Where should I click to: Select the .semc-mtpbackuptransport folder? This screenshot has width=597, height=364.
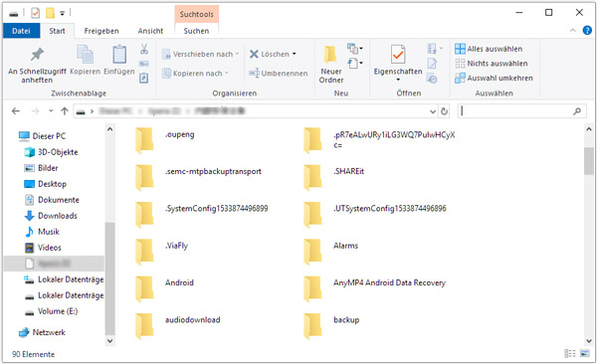198,177
